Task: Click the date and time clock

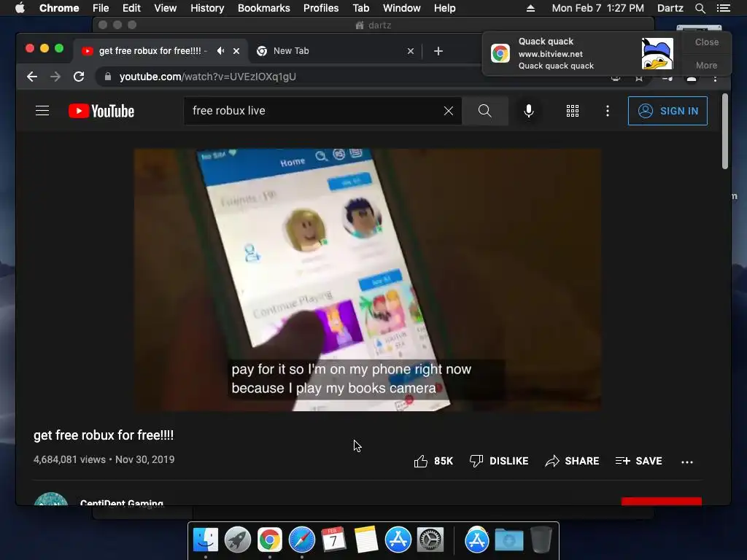Action: coord(598,8)
